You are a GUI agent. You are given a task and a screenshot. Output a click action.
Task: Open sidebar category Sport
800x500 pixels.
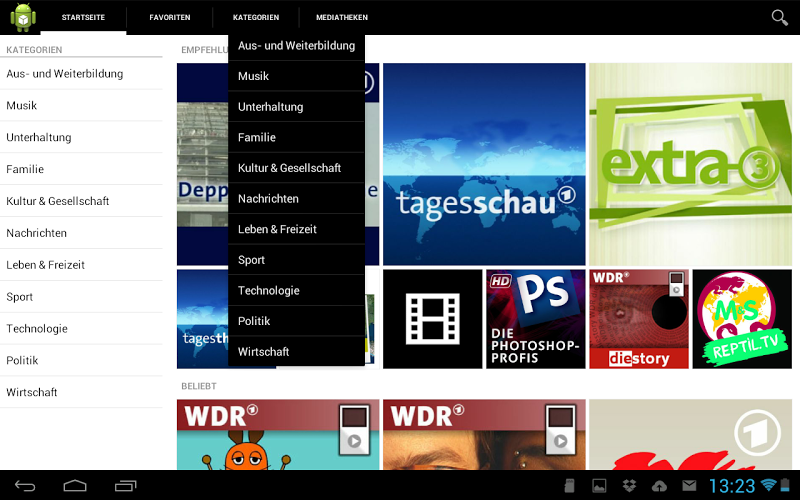coord(81,297)
